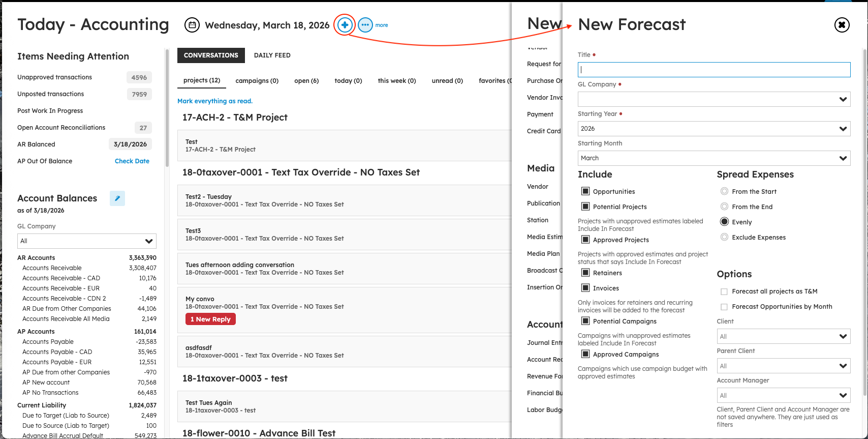Close the New Forecast panel
The height and width of the screenshot is (439, 868).
[x=842, y=24]
